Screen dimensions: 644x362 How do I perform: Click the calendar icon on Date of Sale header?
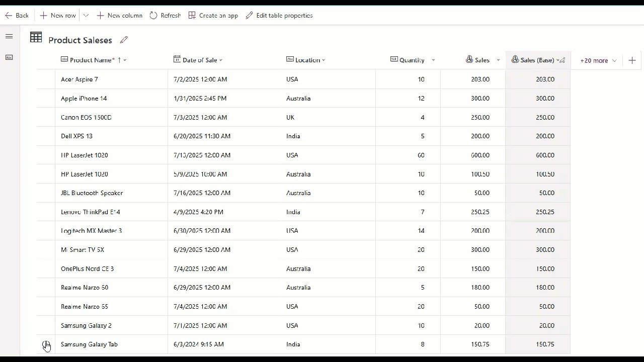tap(177, 59)
